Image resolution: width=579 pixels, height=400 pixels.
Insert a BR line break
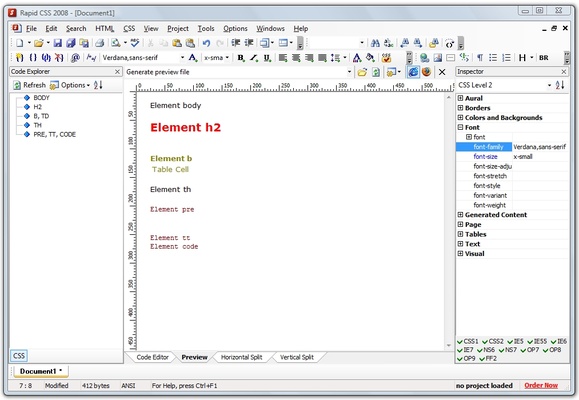pos(544,58)
